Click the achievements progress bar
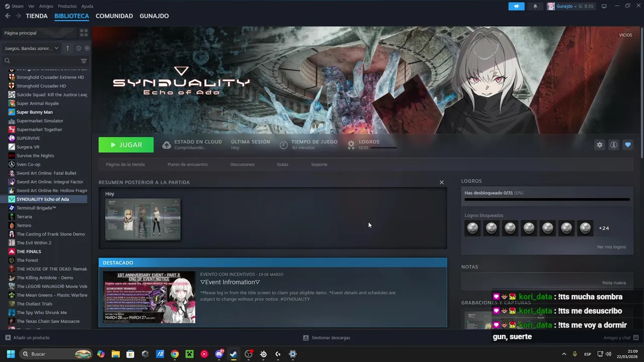 (547, 200)
